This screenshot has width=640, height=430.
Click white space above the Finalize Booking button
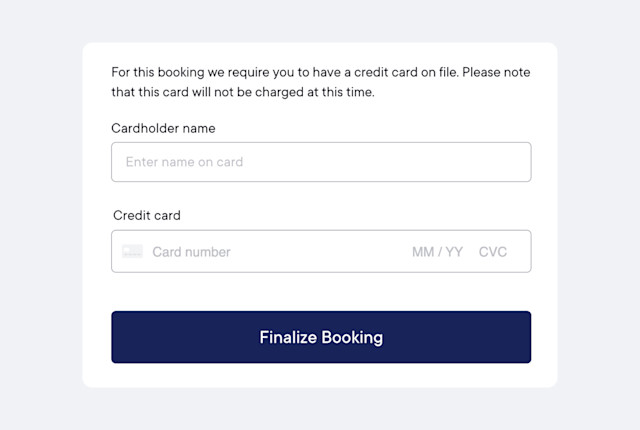(321, 292)
